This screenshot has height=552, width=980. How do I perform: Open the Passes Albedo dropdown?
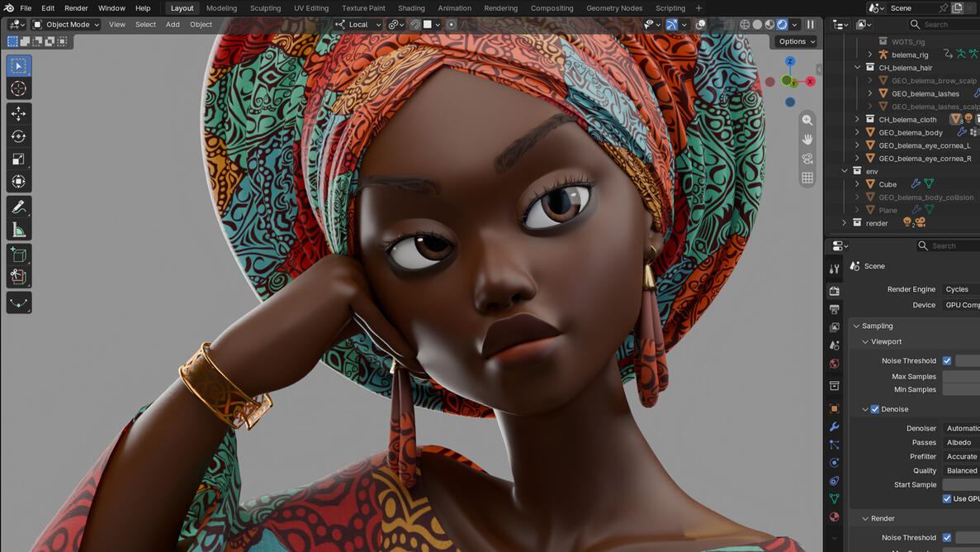tap(961, 442)
